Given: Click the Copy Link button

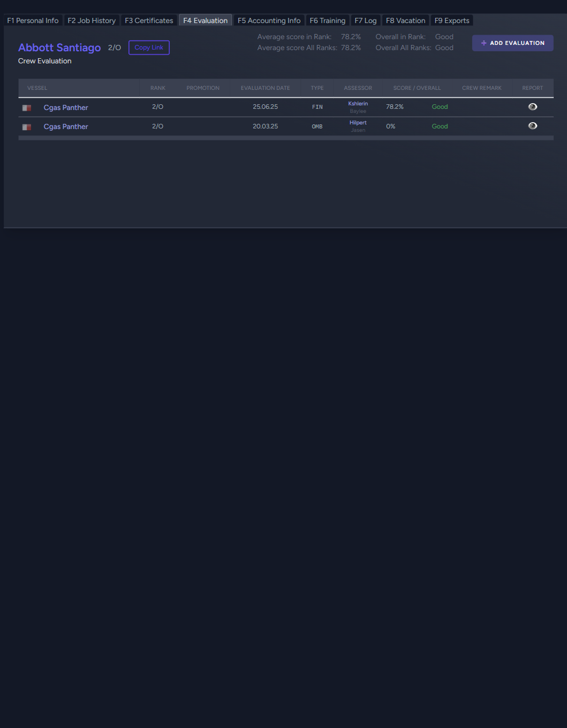Looking at the screenshot, I should click(x=149, y=48).
